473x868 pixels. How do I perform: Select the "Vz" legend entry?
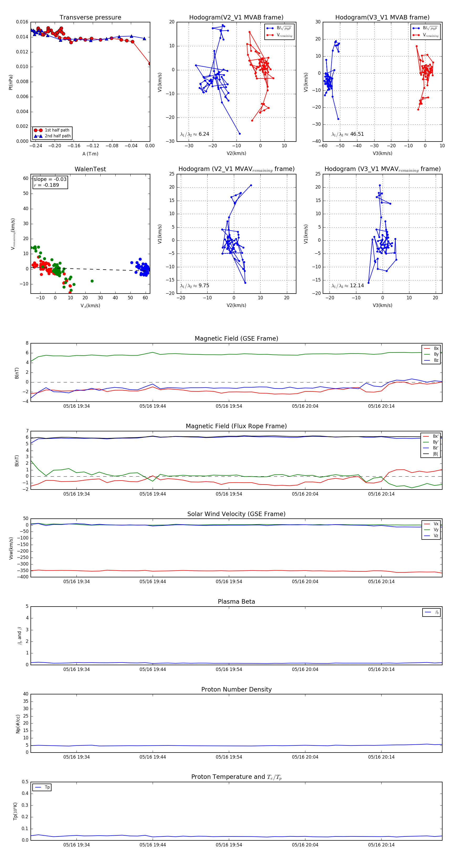tap(431, 536)
